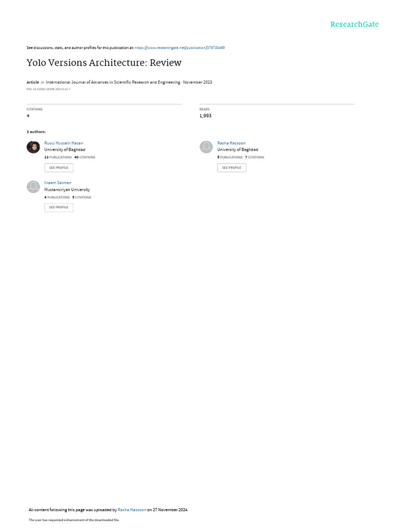Click Rasha Hassoon's 8 publications stat

pos(230,157)
